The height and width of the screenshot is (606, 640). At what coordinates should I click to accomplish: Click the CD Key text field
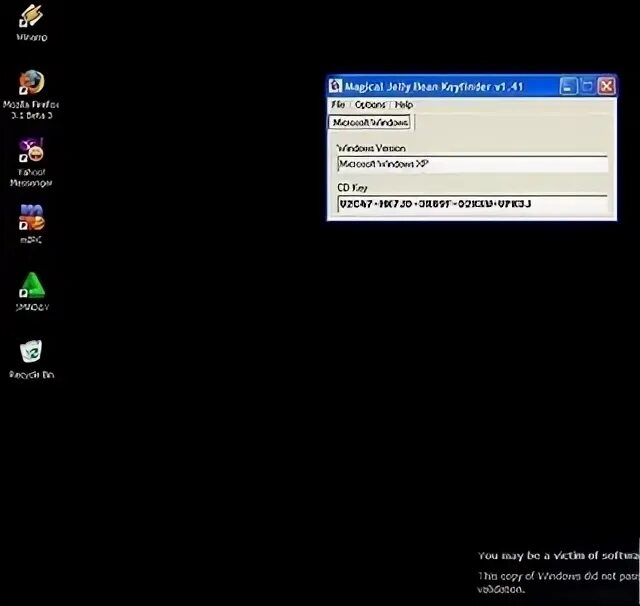pyautogui.click(x=473, y=204)
